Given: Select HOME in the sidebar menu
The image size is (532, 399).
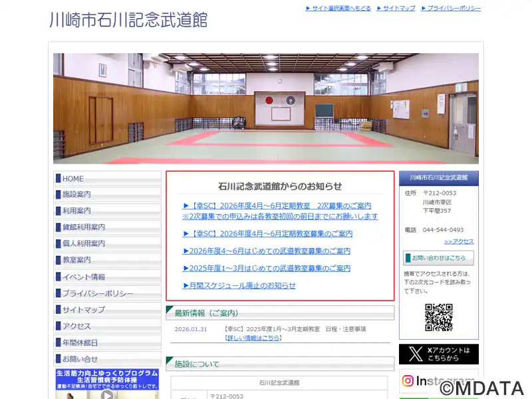Looking at the screenshot, I should click(107, 178).
